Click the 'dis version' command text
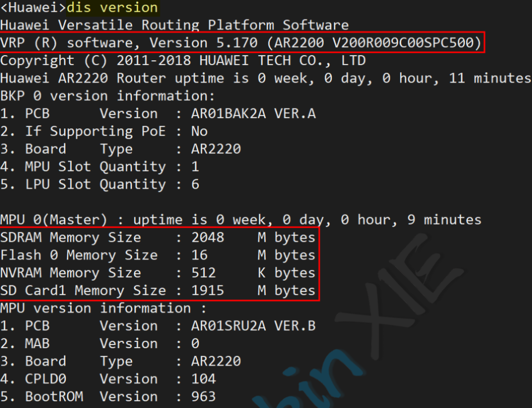This screenshot has height=408, width=532. coord(112,8)
